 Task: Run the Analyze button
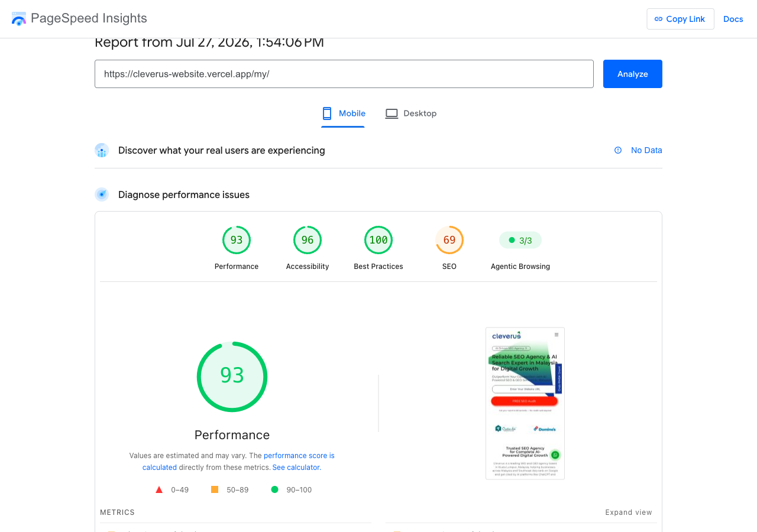click(633, 74)
